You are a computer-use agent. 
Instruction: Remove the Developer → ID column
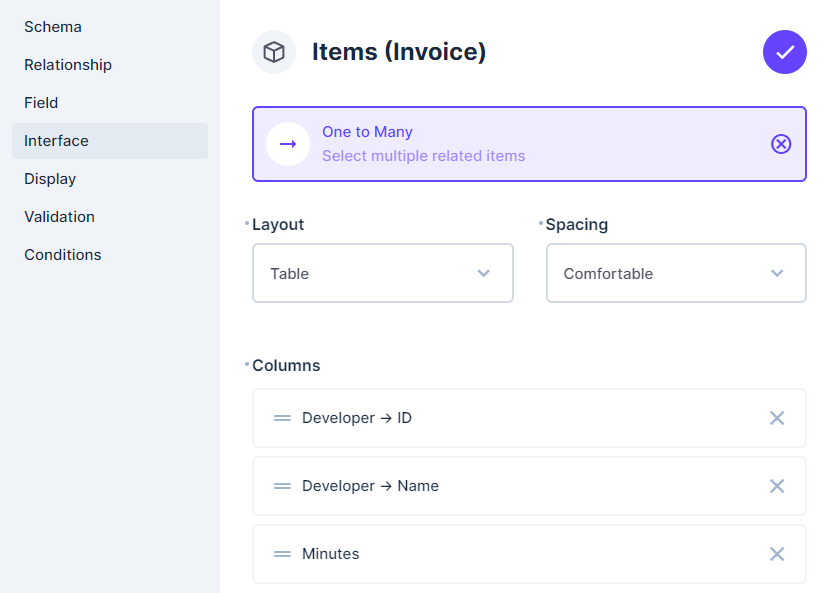(777, 418)
